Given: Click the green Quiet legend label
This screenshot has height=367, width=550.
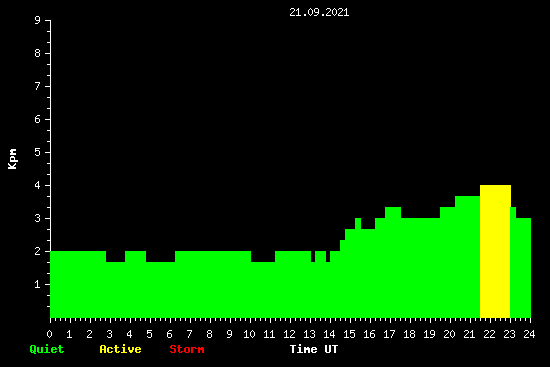Looking at the screenshot, I should tap(47, 349).
